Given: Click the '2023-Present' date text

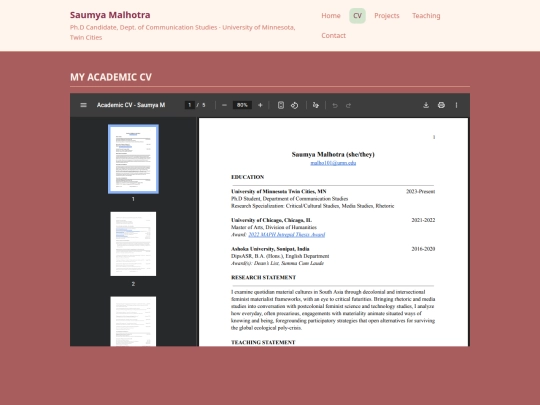Looking at the screenshot, I should tap(420, 191).
